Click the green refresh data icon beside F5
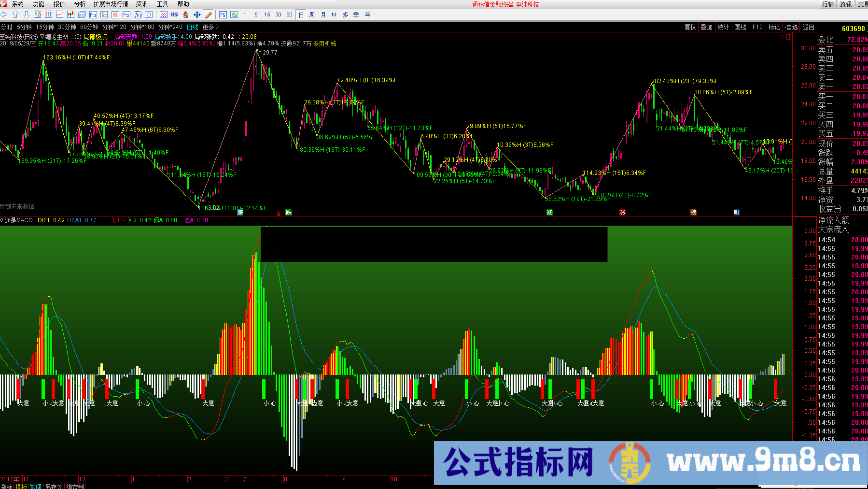Image resolution: width=868 pixels, height=489 pixels. [x=234, y=14]
